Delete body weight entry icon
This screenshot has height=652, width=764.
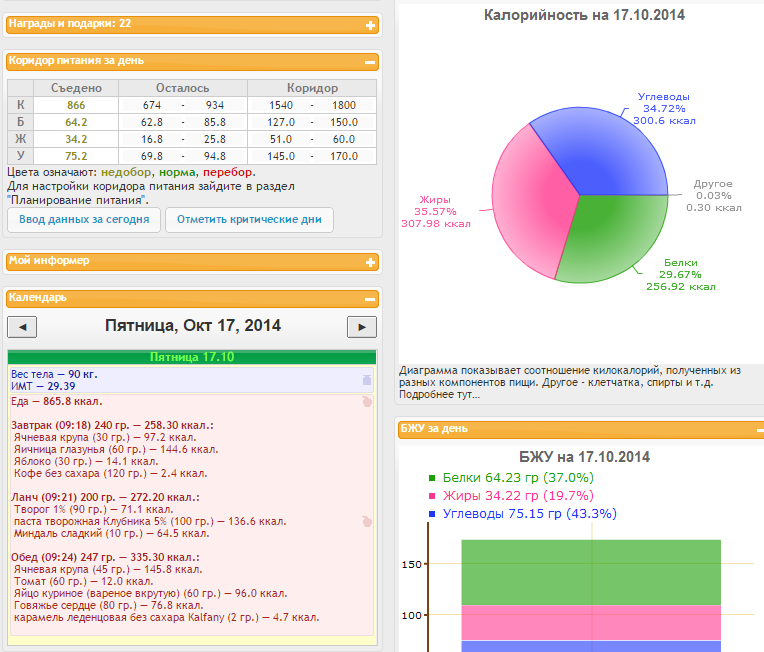[367, 380]
